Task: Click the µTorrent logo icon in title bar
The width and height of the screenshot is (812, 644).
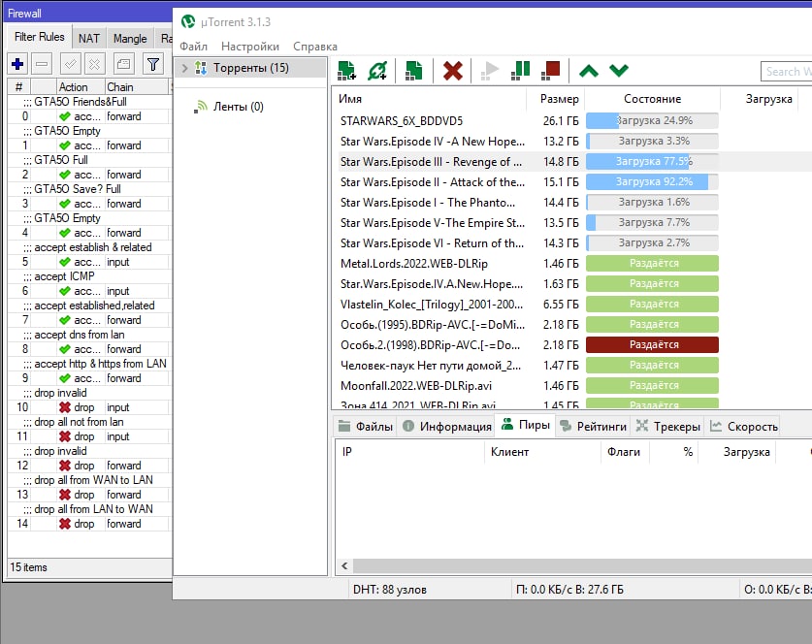Action: coord(187,21)
